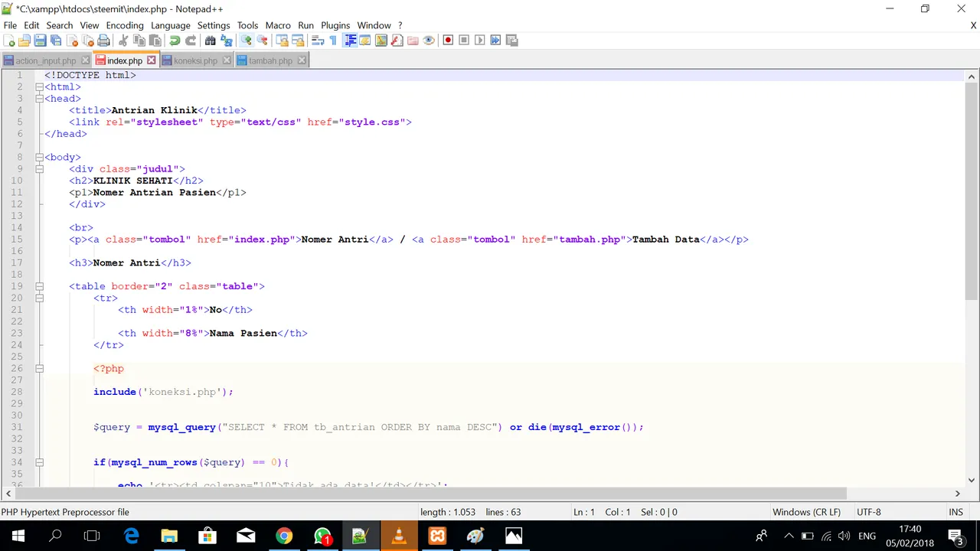Image resolution: width=980 pixels, height=551 pixels.
Task: Toggle word wrap in the toolbar
Action: [317, 41]
